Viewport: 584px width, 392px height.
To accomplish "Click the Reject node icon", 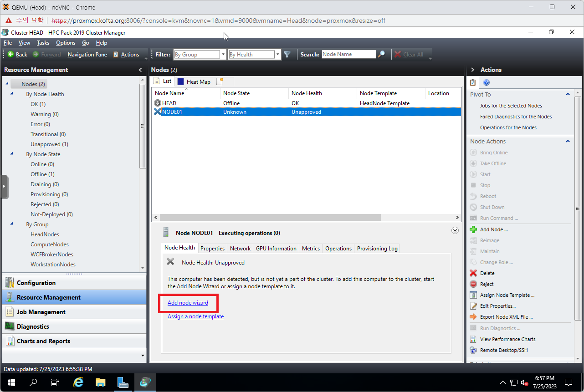I will click(x=473, y=284).
